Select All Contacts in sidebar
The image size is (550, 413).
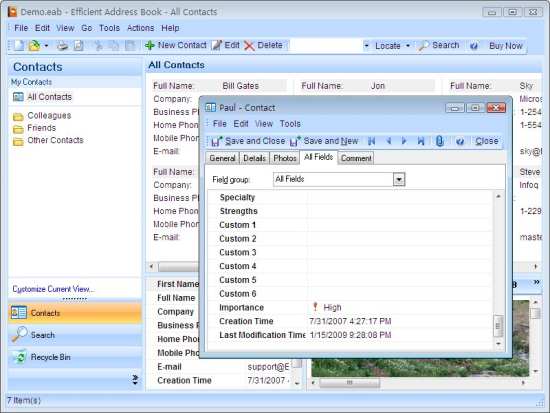pos(42,97)
